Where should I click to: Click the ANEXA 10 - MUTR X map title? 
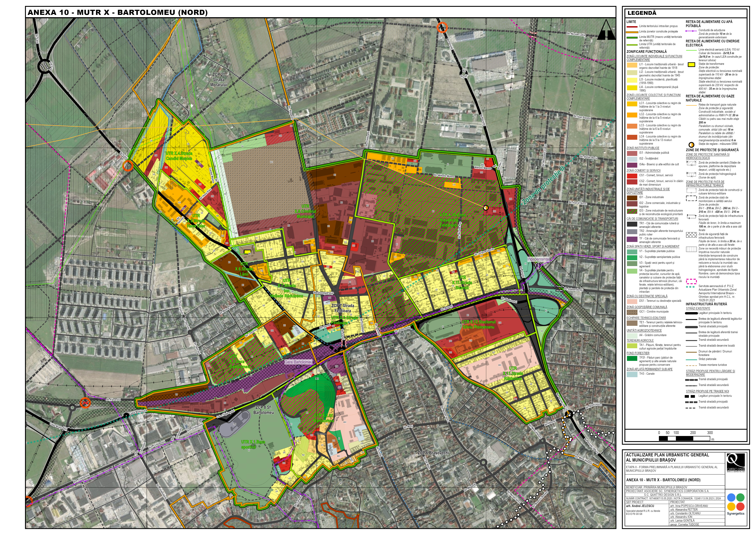[x=118, y=13]
